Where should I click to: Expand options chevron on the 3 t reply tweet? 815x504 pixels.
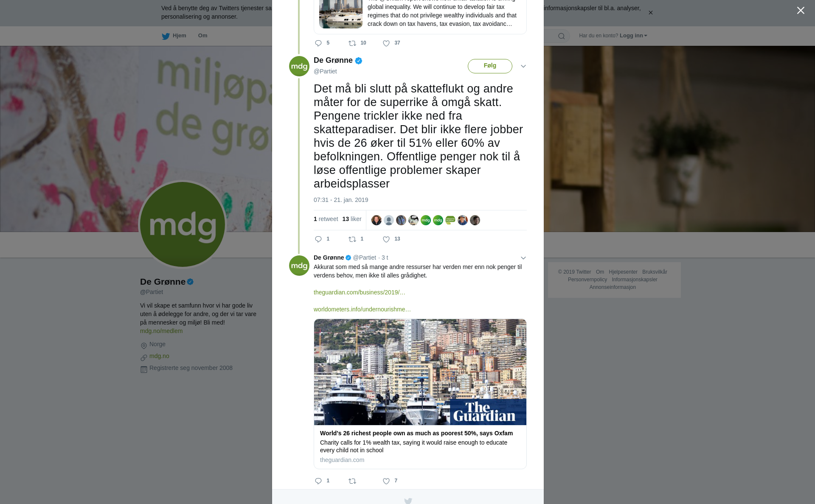[523, 258]
